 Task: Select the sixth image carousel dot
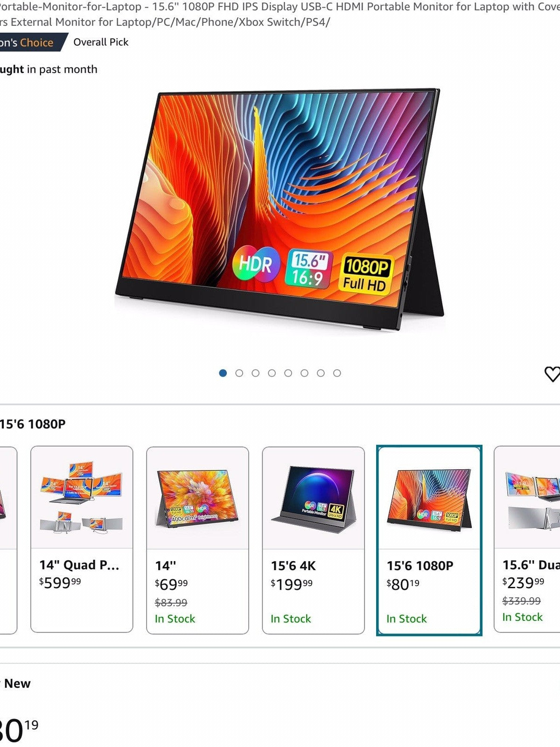click(x=304, y=373)
